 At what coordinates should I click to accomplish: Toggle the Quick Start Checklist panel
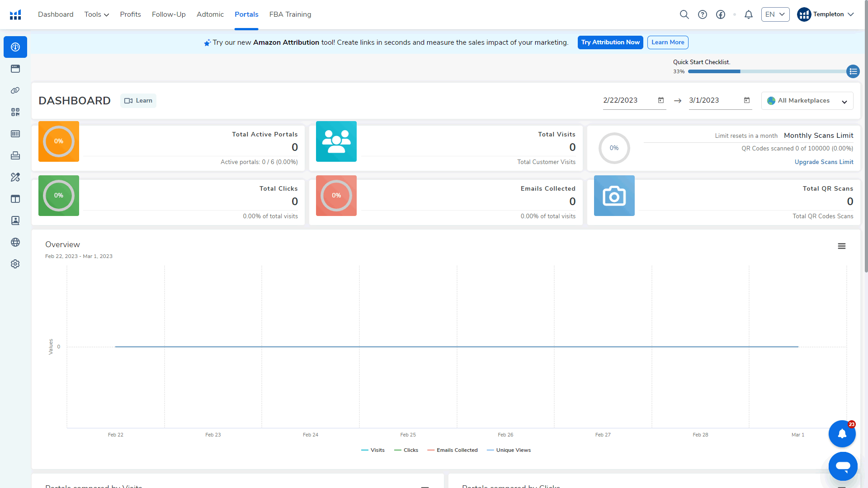[854, 71]
